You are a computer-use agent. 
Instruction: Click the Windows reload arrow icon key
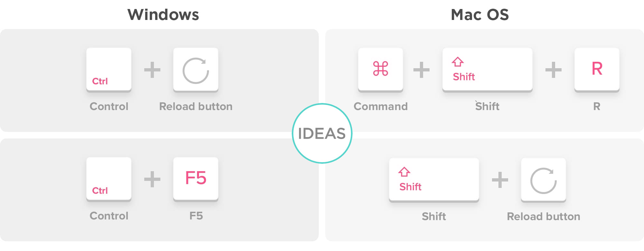[x=196, y=70]
